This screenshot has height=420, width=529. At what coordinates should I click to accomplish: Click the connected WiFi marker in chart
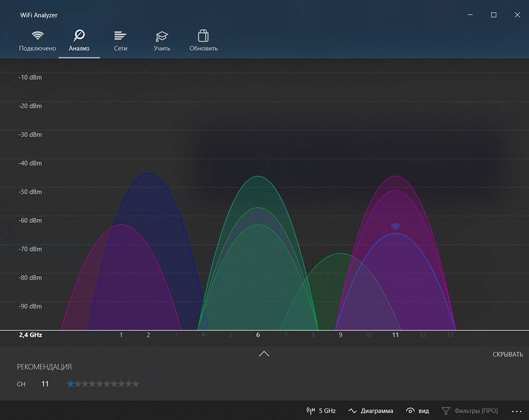pyautogui.click(x=395, y=226)
